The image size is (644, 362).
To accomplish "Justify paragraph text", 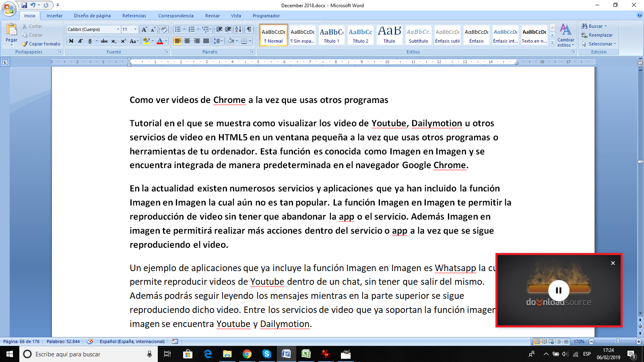I will (x=206, y=41).
